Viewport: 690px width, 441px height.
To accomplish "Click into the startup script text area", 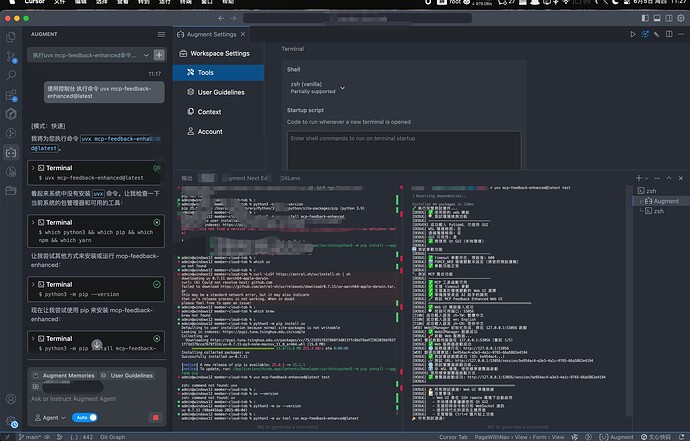I will click(x=404, y=150).
